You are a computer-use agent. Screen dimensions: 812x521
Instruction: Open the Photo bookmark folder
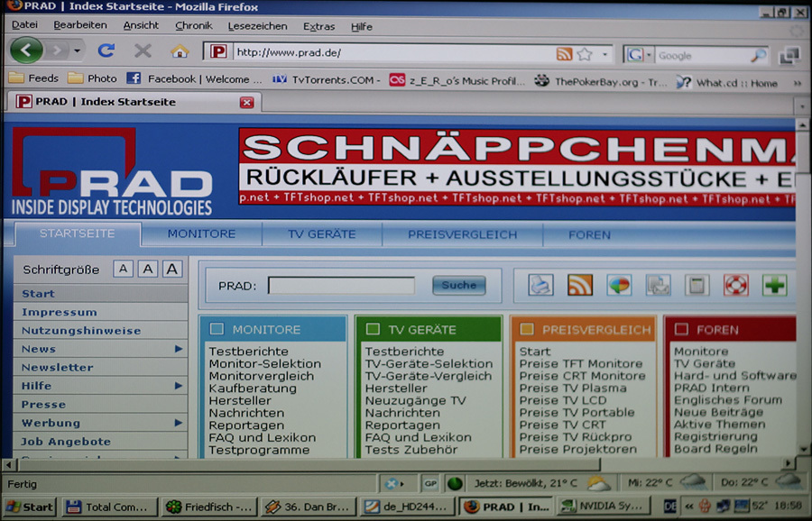click(x=93, y=78)
